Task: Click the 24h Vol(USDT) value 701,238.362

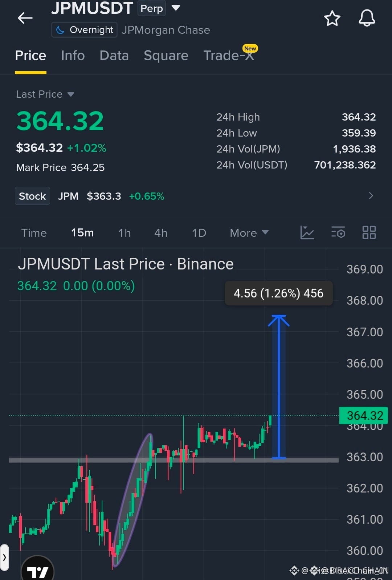Action: 345,165
